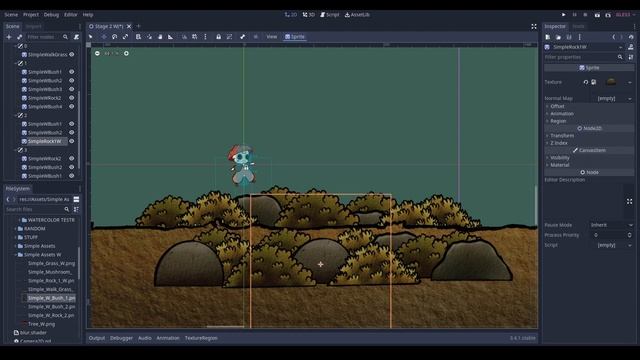Pause the running scene

(x=574, y=15)
